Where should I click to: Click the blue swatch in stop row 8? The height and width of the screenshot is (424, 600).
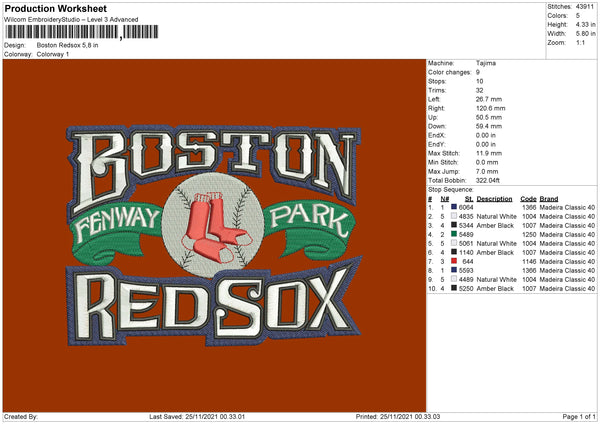(x=454, y=270)
